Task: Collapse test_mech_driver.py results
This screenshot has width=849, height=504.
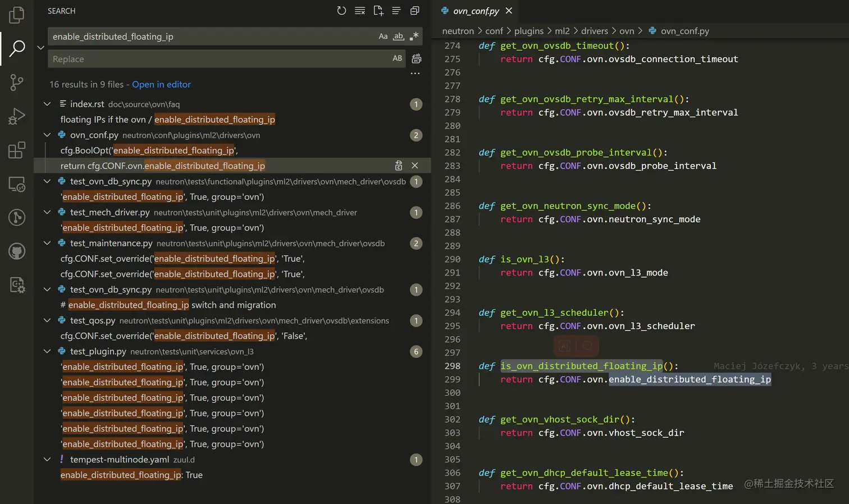Action: point(47,212)
